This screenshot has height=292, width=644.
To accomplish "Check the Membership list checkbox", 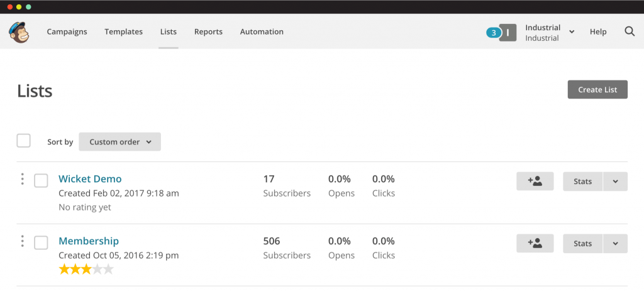I will coord(41,242).
